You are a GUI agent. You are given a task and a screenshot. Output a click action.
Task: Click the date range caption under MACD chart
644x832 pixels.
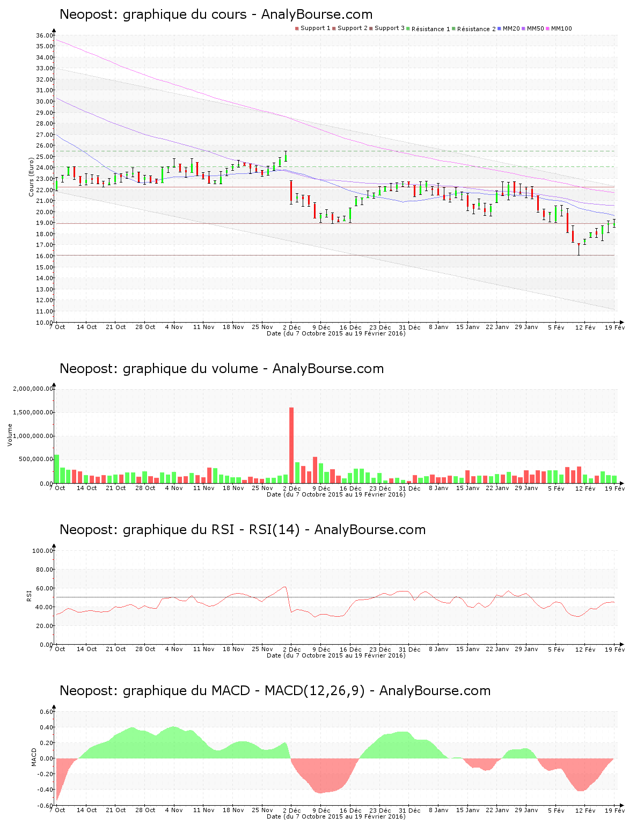336,817
